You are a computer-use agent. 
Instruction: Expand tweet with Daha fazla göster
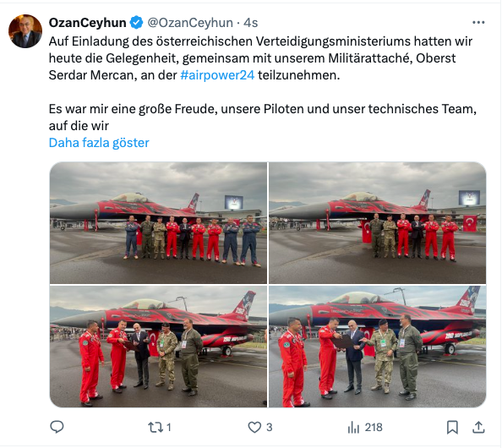click(x=99, y=143)
